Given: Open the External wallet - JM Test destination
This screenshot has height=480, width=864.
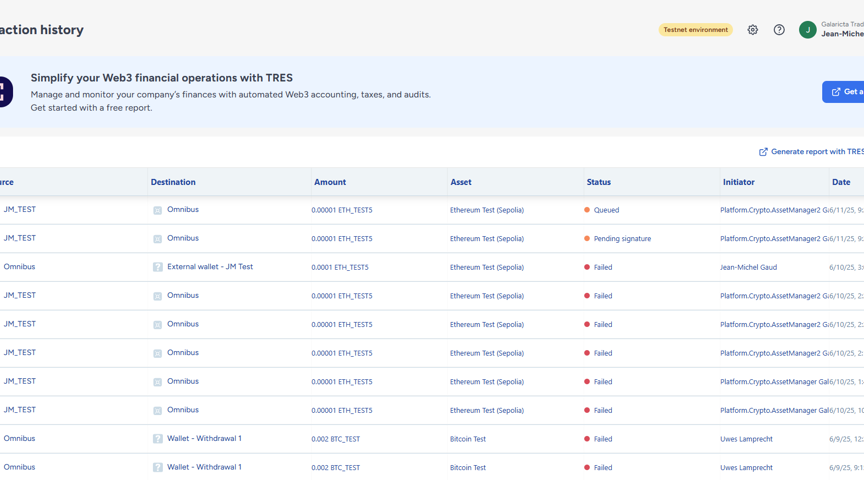Looking at the screenshot, I should (x=210, y=267).
